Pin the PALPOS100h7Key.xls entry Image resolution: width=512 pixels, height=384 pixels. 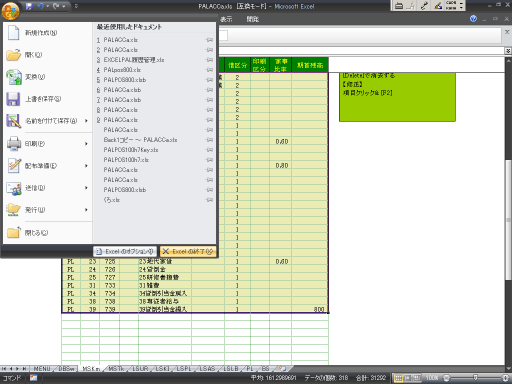tap(209, 150)
